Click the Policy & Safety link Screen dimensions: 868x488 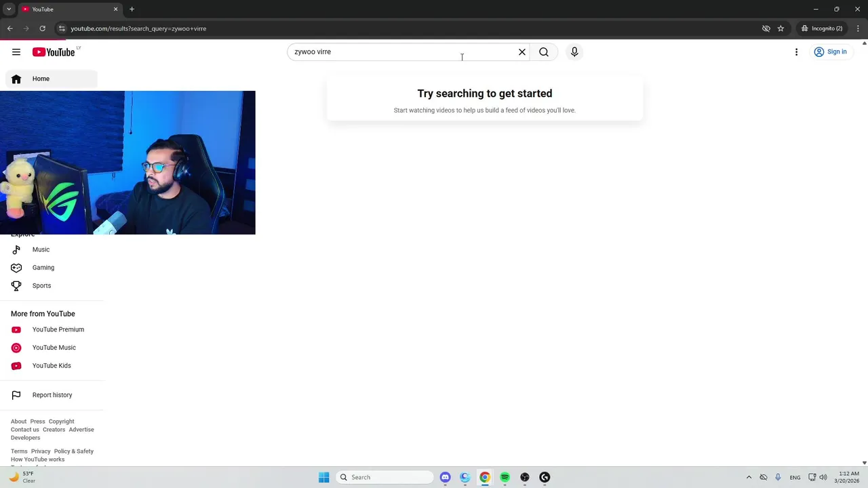pos(74,451)
